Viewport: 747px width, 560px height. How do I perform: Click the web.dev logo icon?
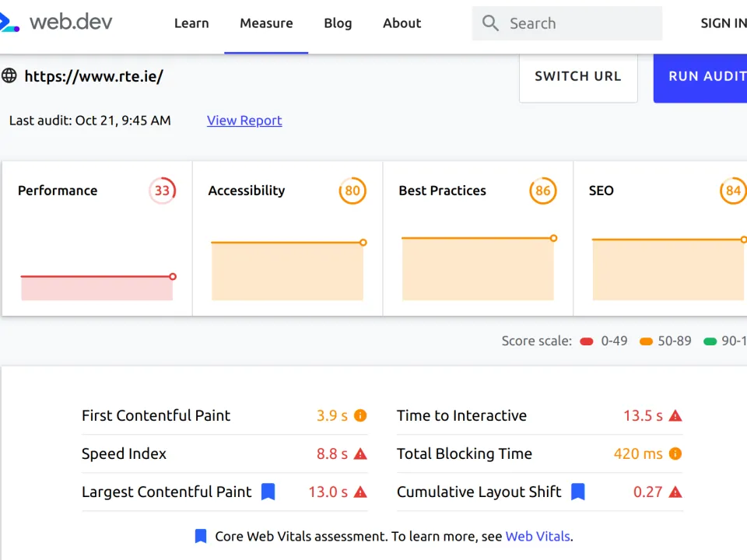coord(8,23)
